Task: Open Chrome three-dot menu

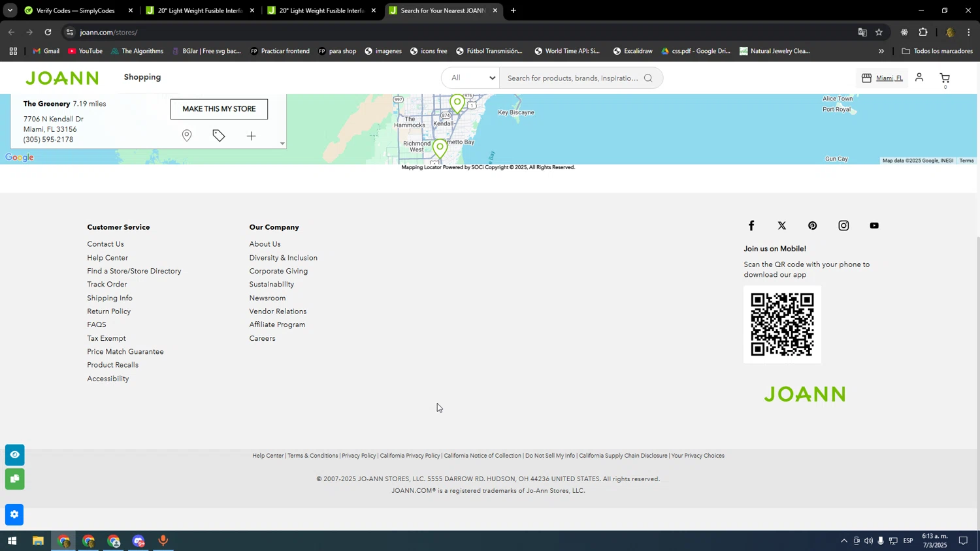Action: pos(969,32)
